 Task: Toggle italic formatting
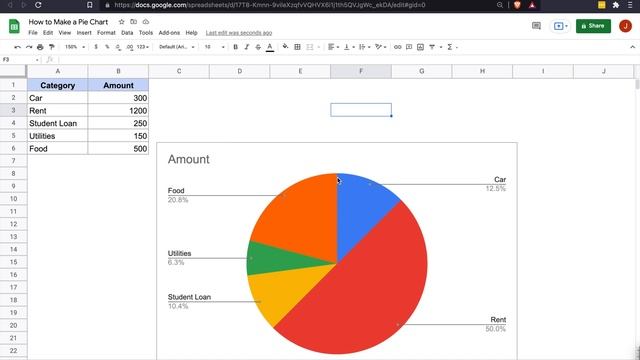point(247,47)
